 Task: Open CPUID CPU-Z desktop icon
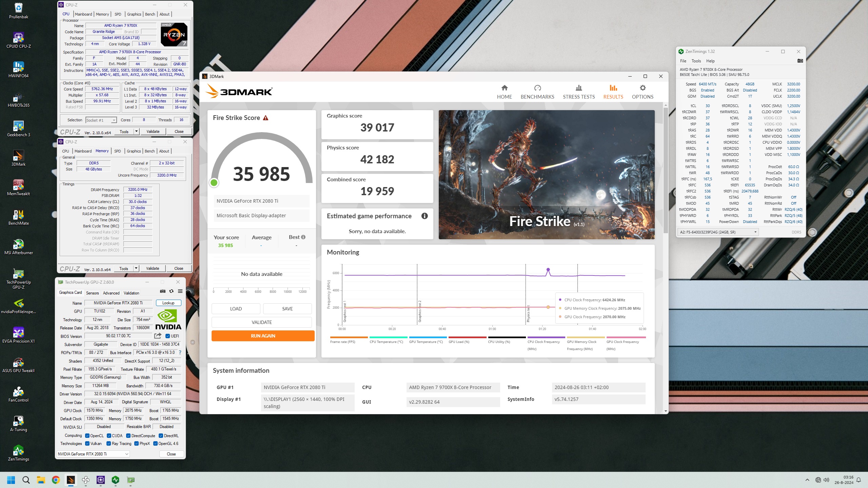click(18, 40)
